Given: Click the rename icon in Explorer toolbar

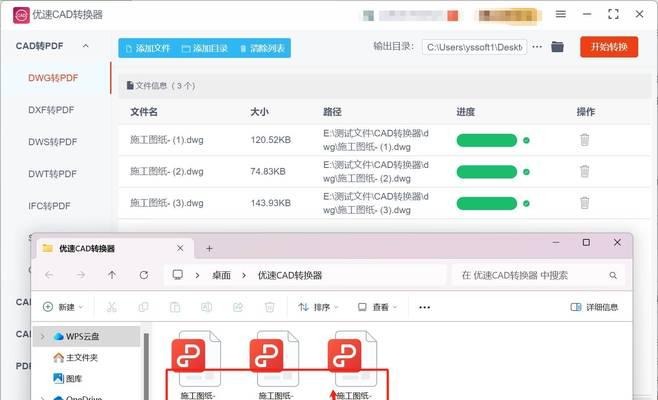Looking at the screenshot, I should 206,307.
